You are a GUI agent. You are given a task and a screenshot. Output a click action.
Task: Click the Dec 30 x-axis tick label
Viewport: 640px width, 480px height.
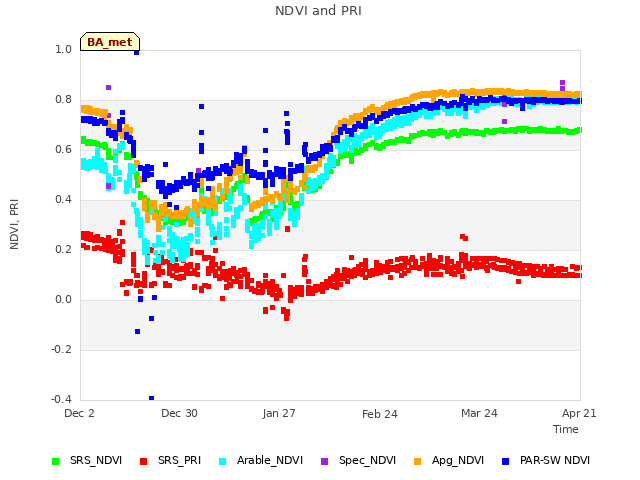(179, 413)
